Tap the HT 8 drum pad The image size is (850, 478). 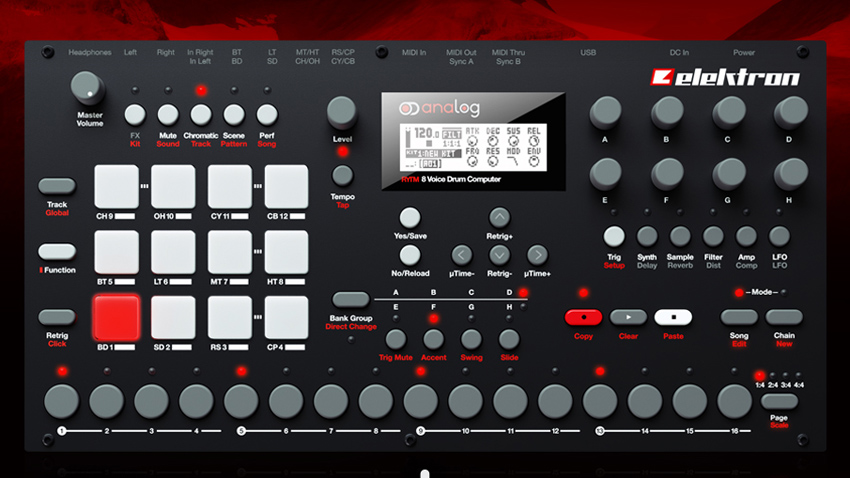[x=286, y=252]
